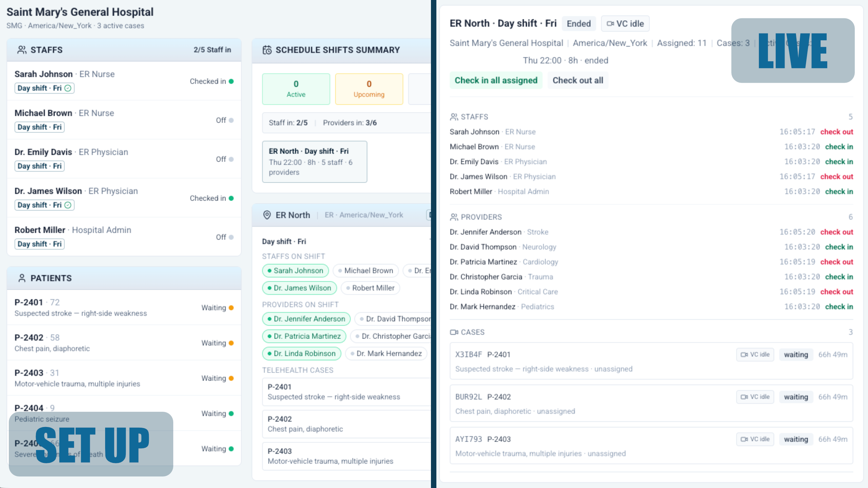The height and width of the screenshot is (488, 868).
Task: Click the PATIENTS panel person icon
Action: click(x=22, y=278)
